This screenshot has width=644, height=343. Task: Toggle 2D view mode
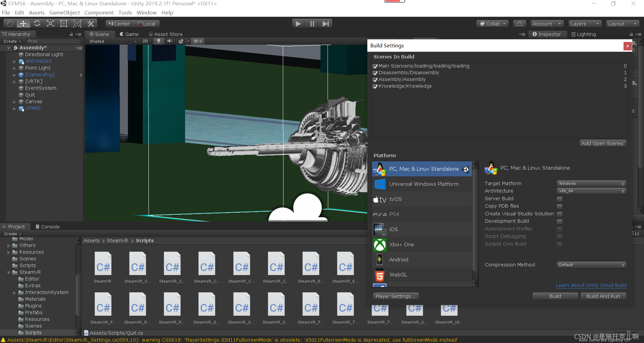(145, 41)
